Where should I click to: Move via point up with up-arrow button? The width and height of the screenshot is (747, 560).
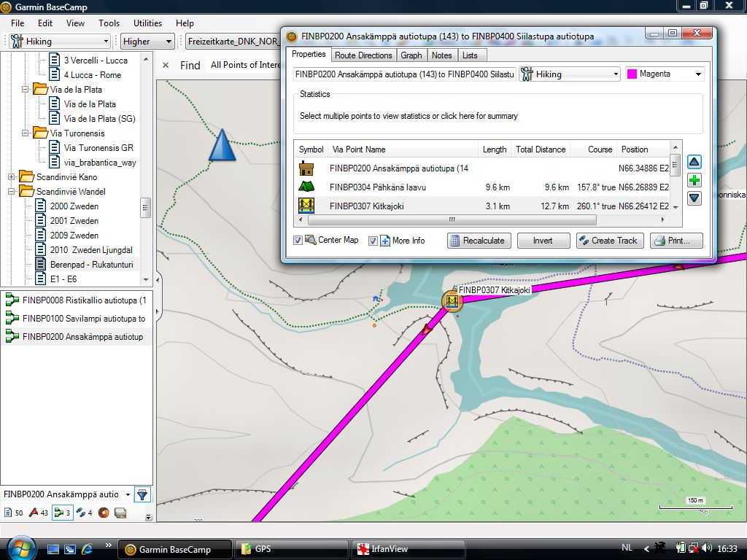(x=694, y=163)
